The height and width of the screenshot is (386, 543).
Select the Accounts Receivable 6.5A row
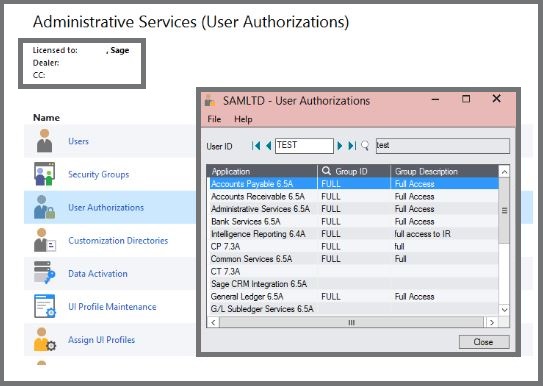coord(353,196)
